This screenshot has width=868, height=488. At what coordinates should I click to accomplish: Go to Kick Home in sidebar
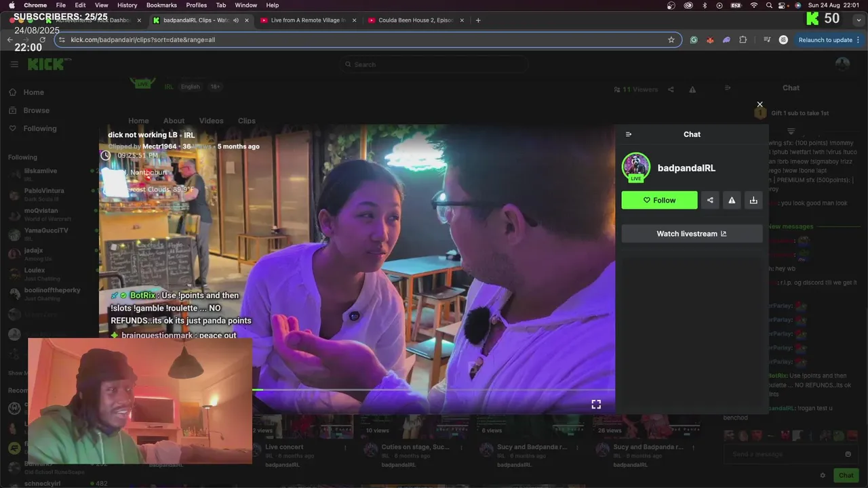pyautogui.click(x=27, y=92)
